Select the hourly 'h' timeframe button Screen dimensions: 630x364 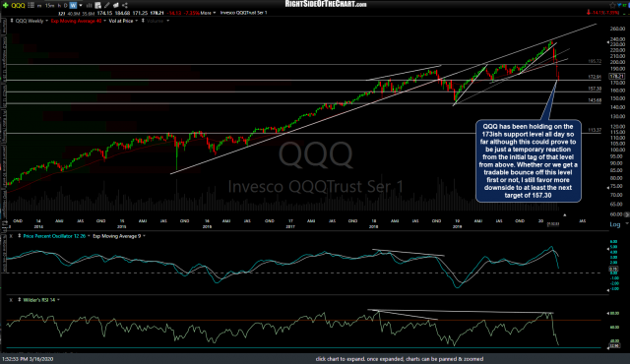tap(59, 6)
